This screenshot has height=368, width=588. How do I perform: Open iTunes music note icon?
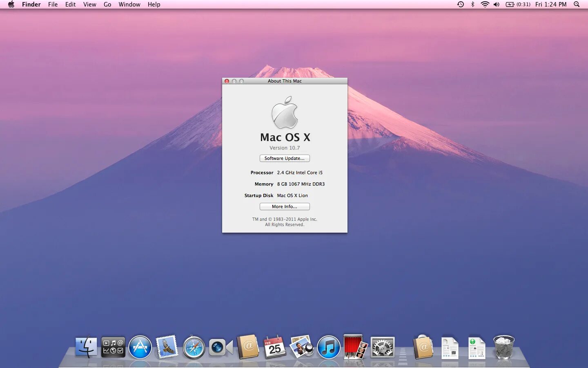329,347
